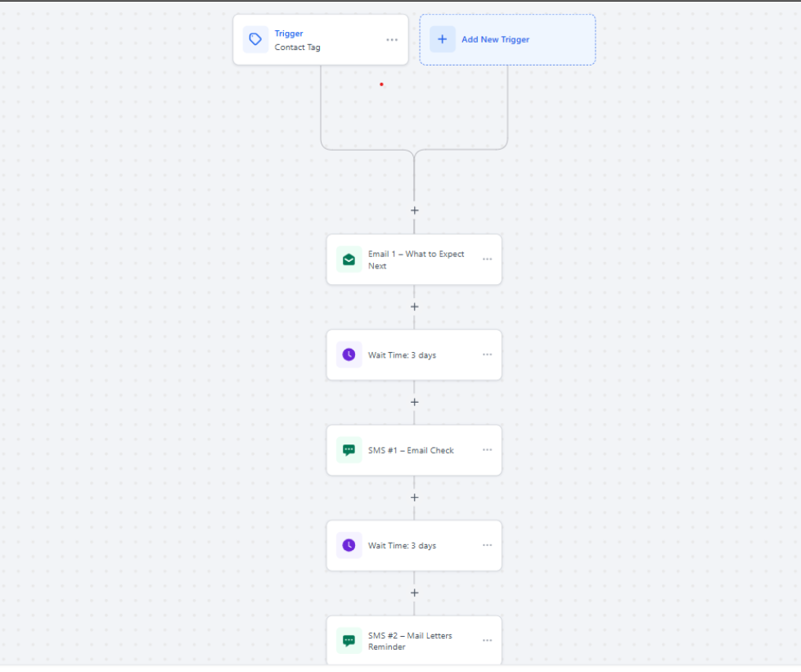Add a step above SMS #2 with plus

[x=414, y=593]
